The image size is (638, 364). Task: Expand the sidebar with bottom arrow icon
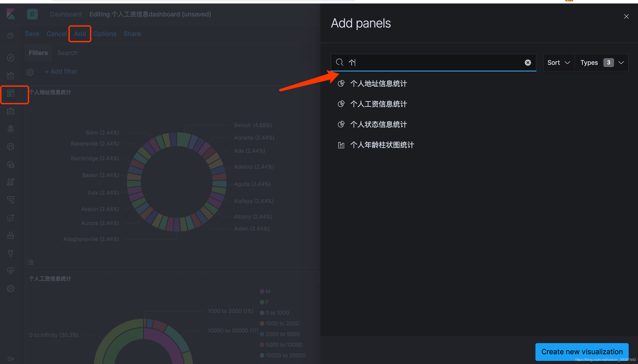point(10,359)
